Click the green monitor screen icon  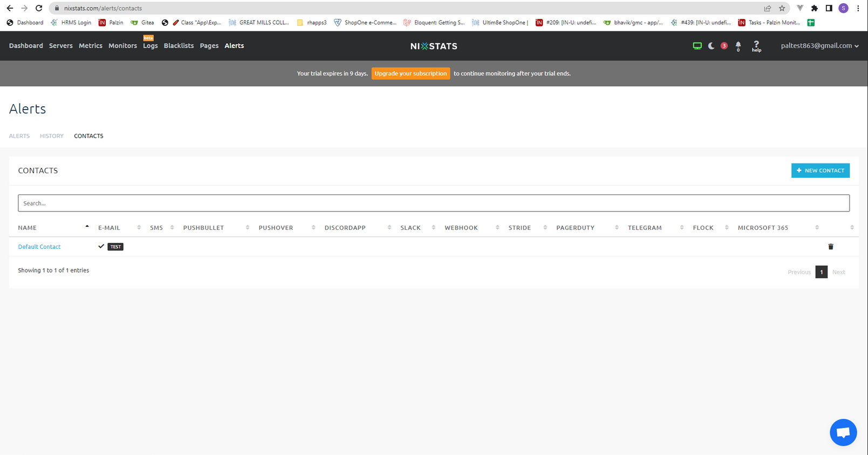(x=697, y=46)
